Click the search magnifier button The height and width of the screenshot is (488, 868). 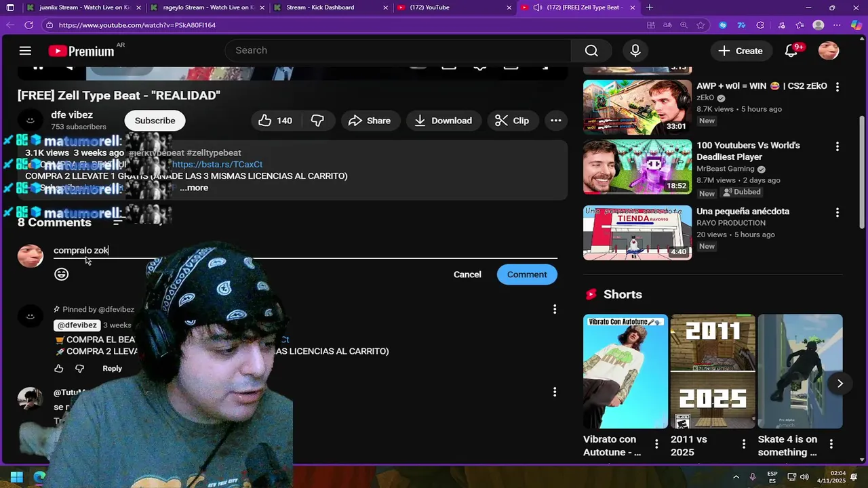[591, 51]
